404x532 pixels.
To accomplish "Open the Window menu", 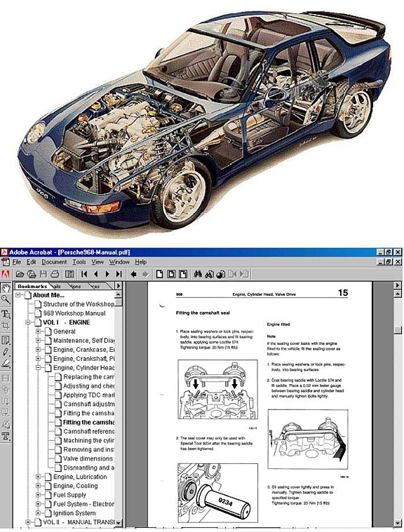I will pos(119,262).
